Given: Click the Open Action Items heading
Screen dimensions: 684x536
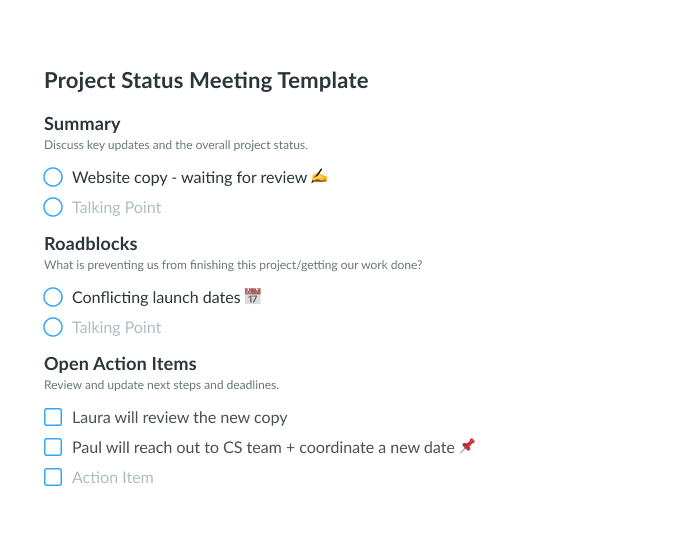Looking at the screenshot, I should click(120, 364).
